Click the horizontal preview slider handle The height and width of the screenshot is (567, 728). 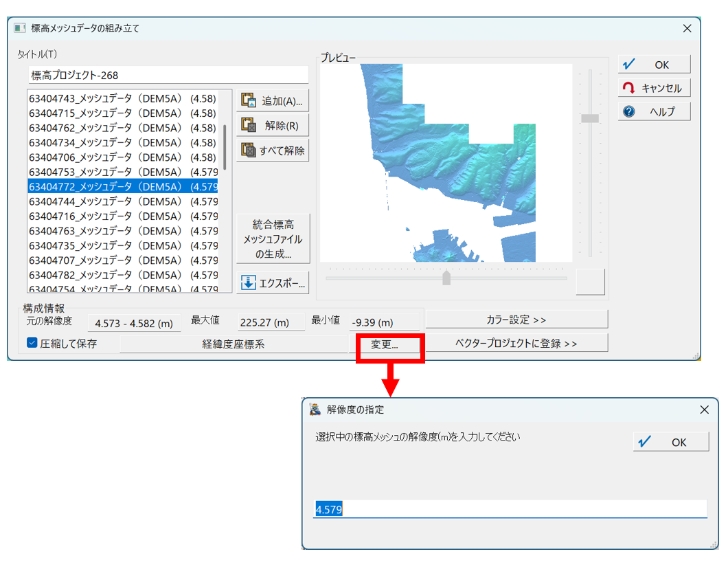446,278
